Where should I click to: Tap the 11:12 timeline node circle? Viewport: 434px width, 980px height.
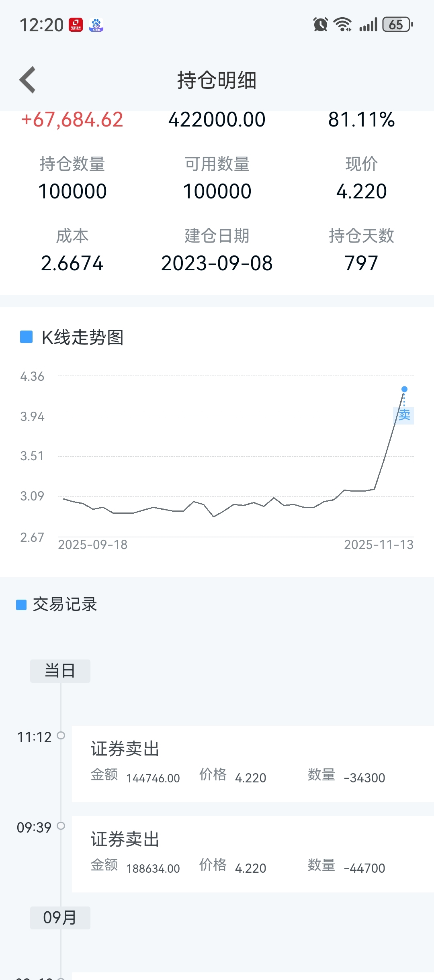coord(61,735)
